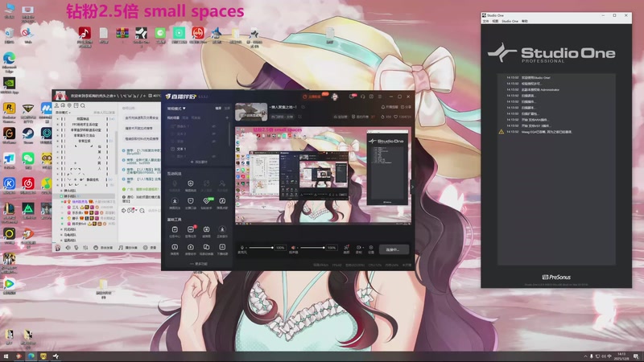Click the microphone-shaped icon in the interaction section

[x=175, y=184]
